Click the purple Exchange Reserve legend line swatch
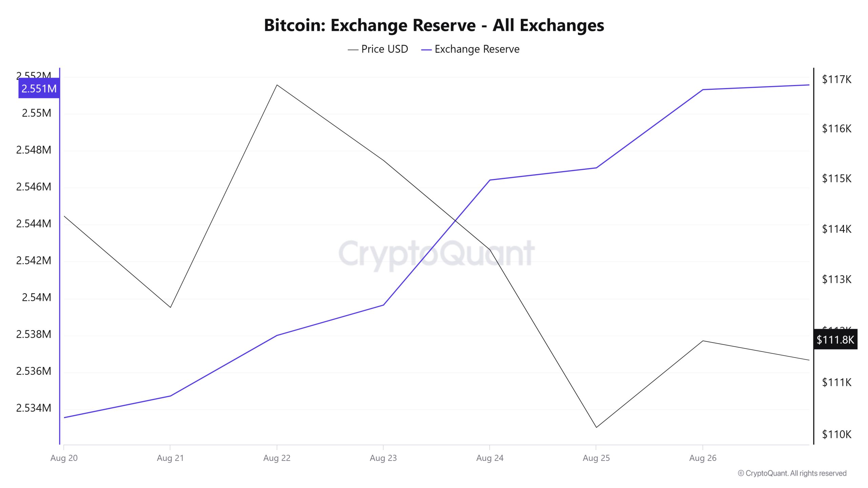This screenshot has width=868, height=488. point(426,50)
